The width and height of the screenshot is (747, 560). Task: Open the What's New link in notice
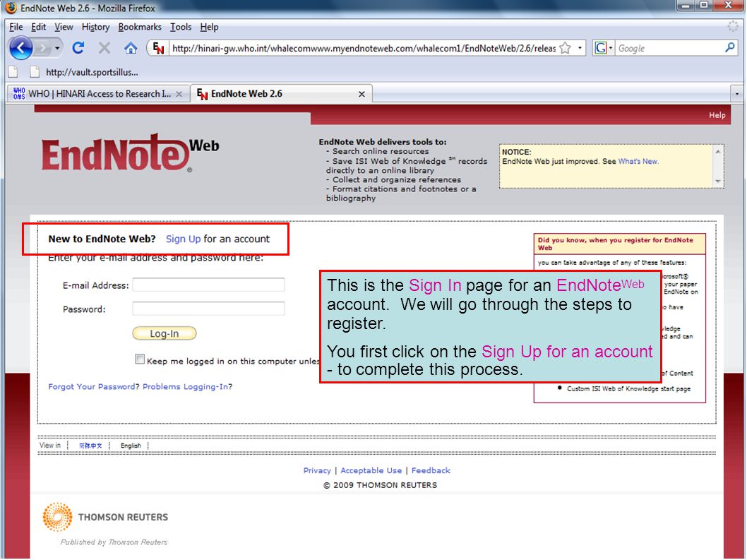point(638,162)
